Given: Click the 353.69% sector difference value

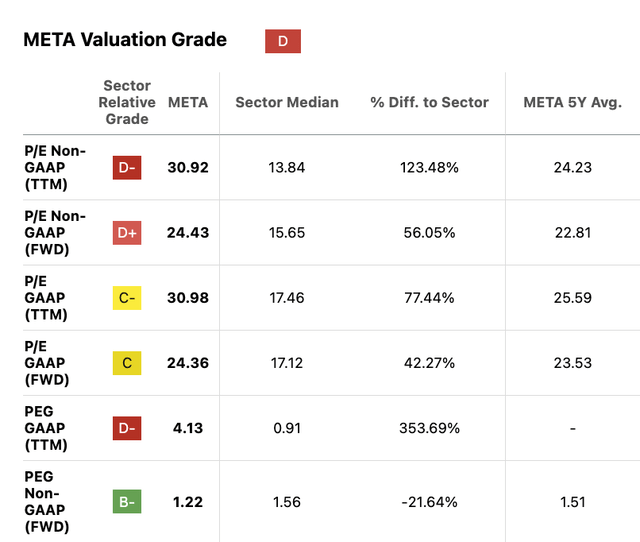Looking at the screenshot, I should click(429, 428).
